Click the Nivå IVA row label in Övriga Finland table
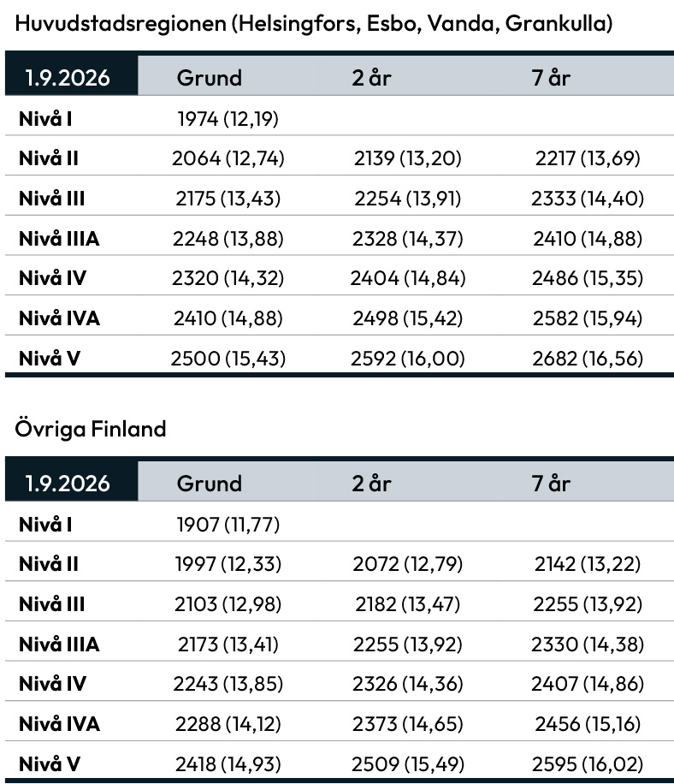 (59, 724)
